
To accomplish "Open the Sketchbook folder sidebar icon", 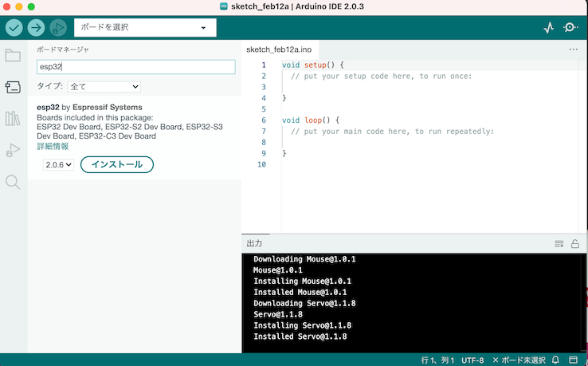I will [x=13, y=56].
